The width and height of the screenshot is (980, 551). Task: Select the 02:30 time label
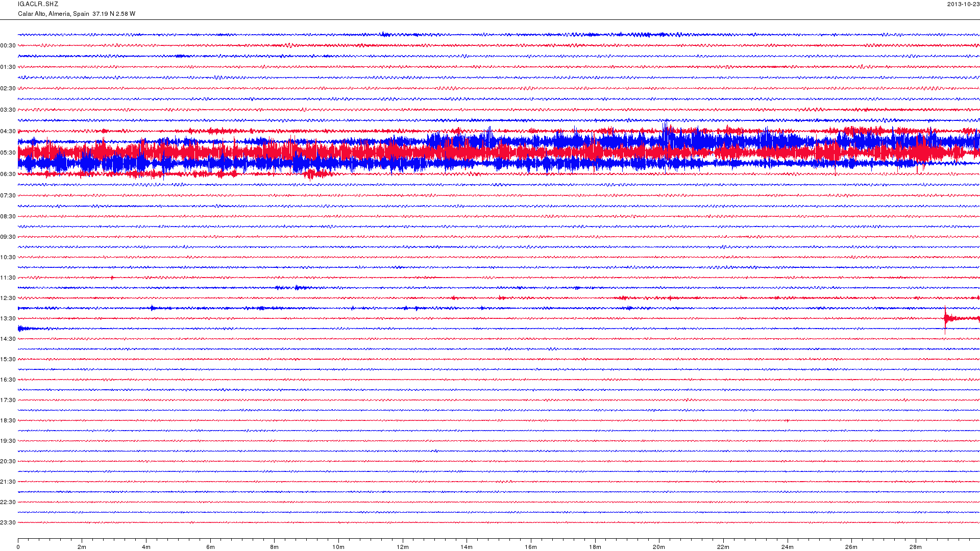8,89
